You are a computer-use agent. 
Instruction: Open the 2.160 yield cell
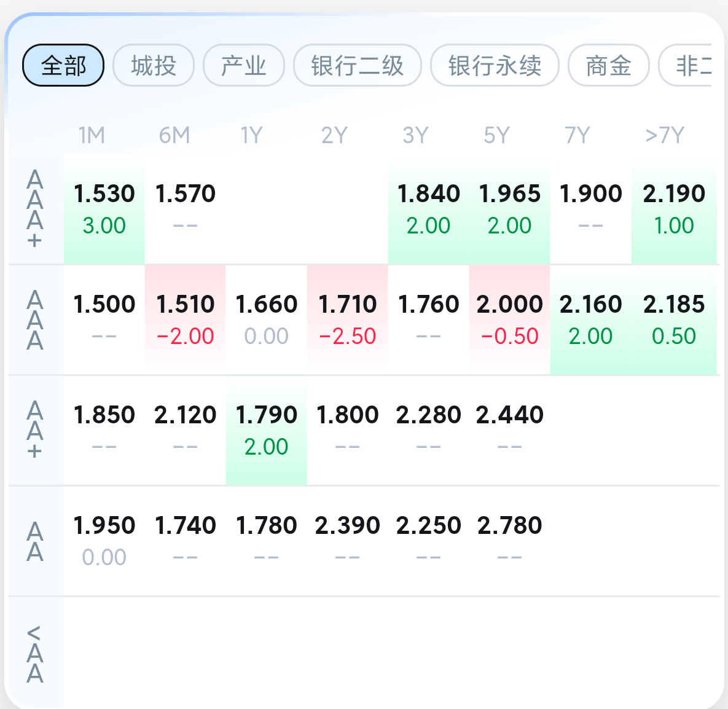tap(590, 319)
